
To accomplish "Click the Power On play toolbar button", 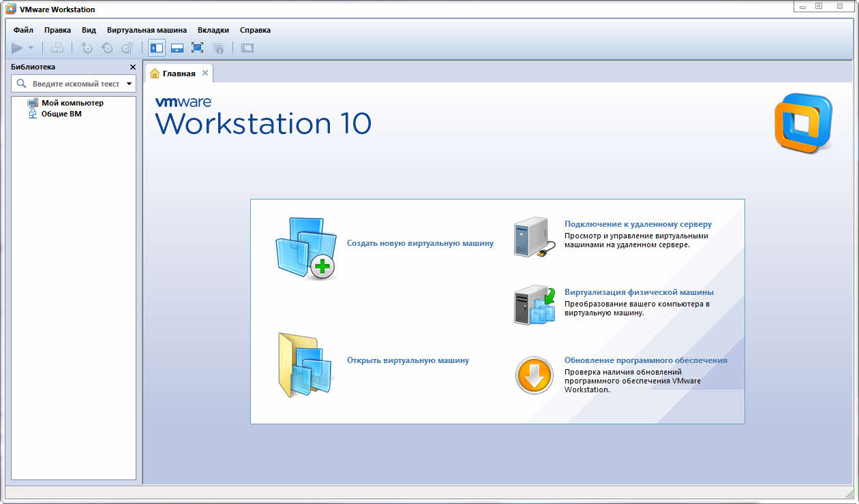I will pos(17,48).
